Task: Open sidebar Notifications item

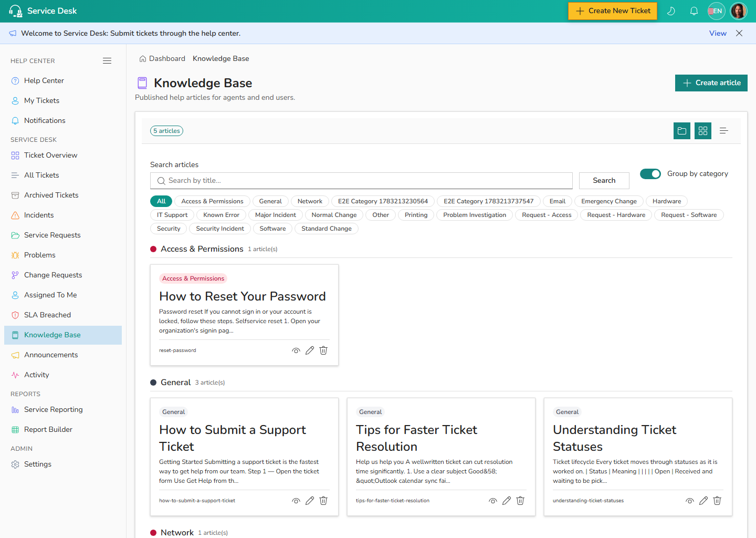Action: 63,121
